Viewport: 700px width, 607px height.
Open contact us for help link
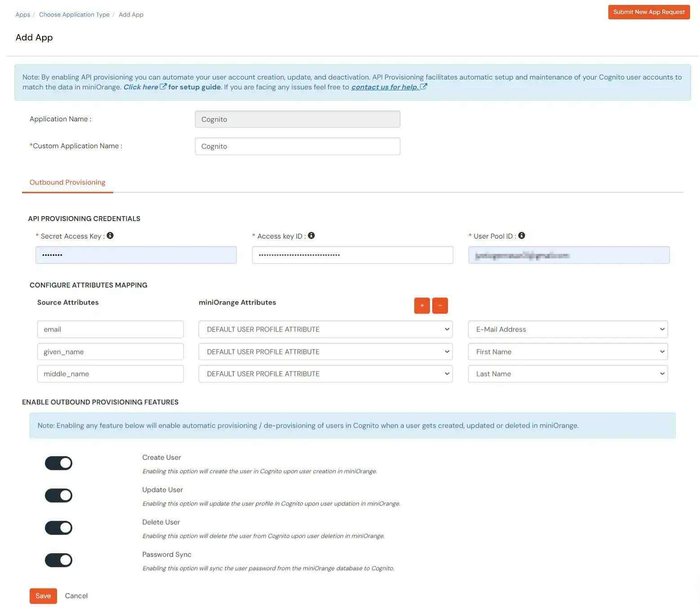click(x=389, y=87)
